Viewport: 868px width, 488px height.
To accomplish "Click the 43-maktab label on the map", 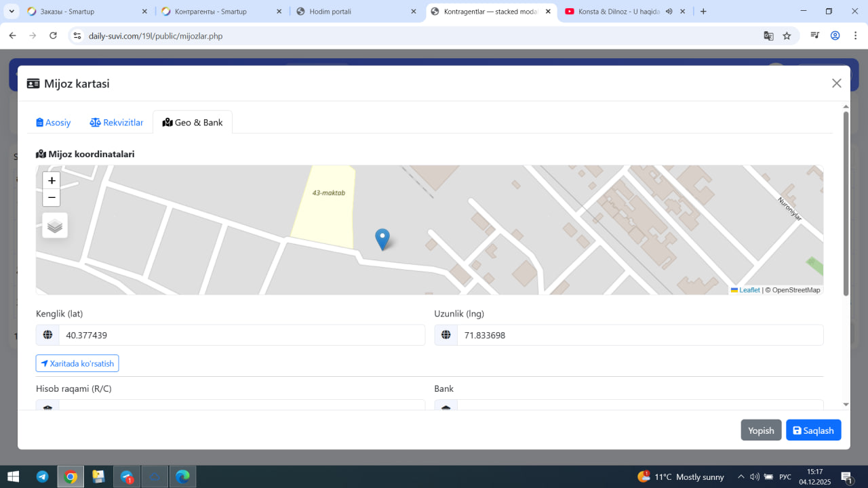I will [x=329, y=193].
